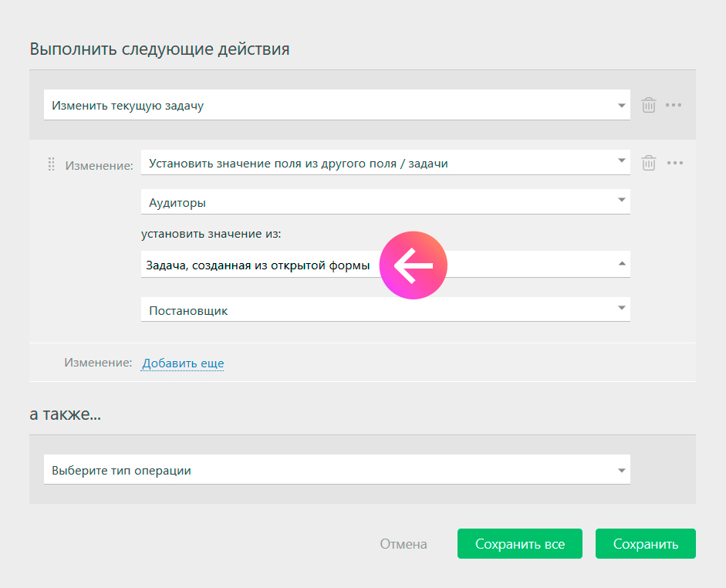Click the pink left-arrow circle
Viewport: 726px width, 588px height.
(x=414, y=265)
